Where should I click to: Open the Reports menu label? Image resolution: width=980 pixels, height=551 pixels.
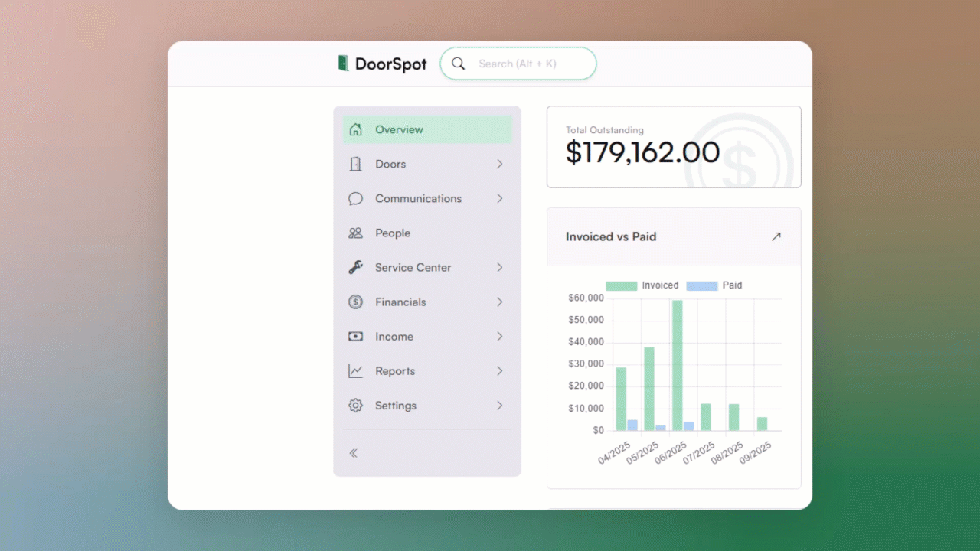coord(395,371)
